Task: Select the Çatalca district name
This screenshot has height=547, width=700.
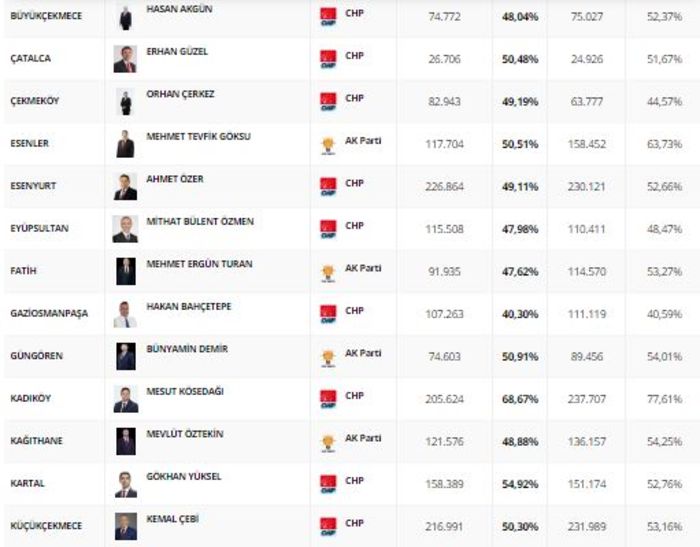Action: coord(30,59)
